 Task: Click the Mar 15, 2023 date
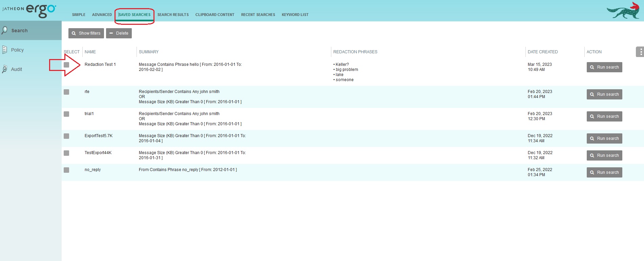click(540, 64)
